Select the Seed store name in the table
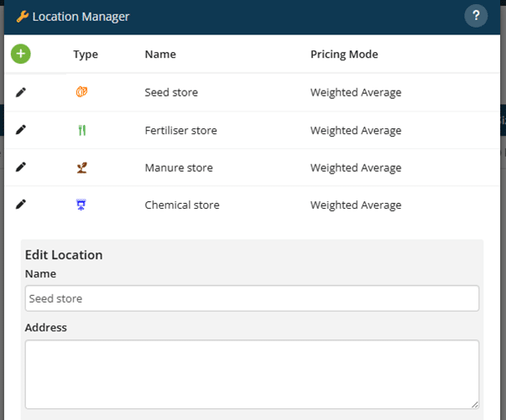Viewport: 506px width, 420px height. click(x=171, y=92)
